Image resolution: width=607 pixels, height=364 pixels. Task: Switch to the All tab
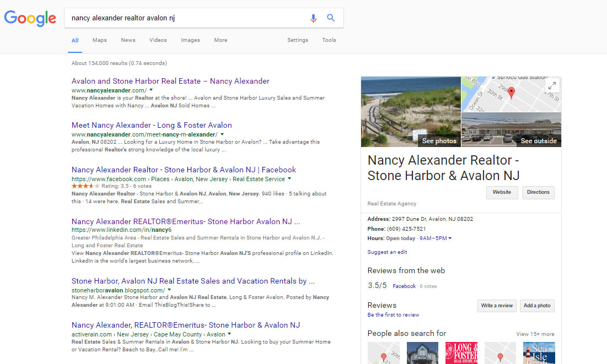coord(75,40)
